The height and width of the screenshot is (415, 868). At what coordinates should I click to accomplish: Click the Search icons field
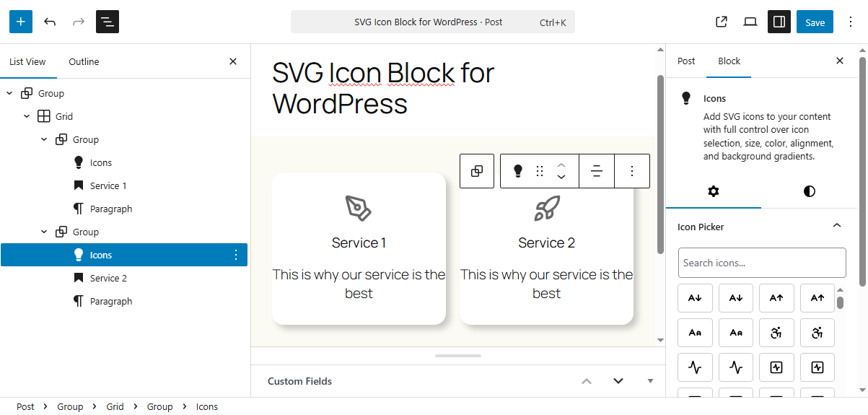pyautogui.click(x=762, y=263)
